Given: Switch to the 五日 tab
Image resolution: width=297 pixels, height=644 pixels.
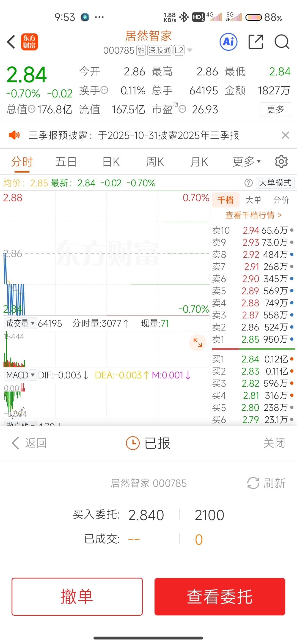Looking at the screenshot, I should pyautogui.click(x=66, y=162).
